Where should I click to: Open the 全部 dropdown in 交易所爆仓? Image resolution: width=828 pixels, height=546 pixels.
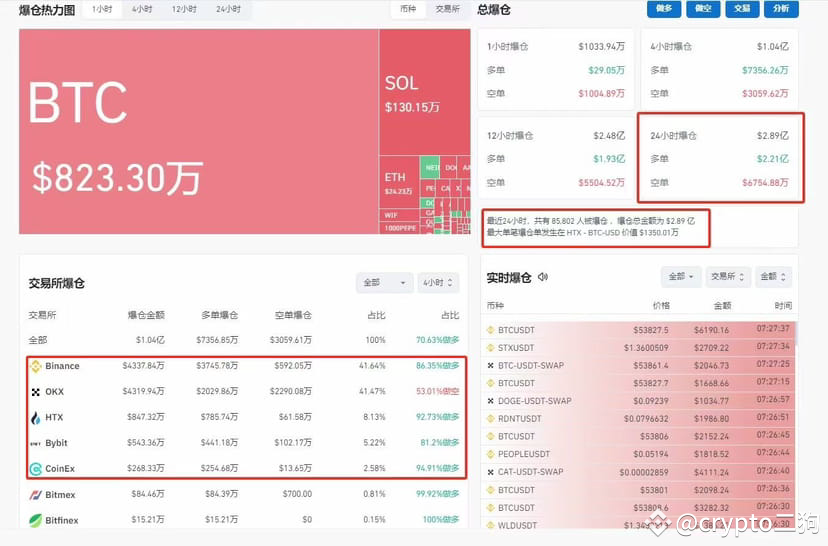(x=384, y=283)
